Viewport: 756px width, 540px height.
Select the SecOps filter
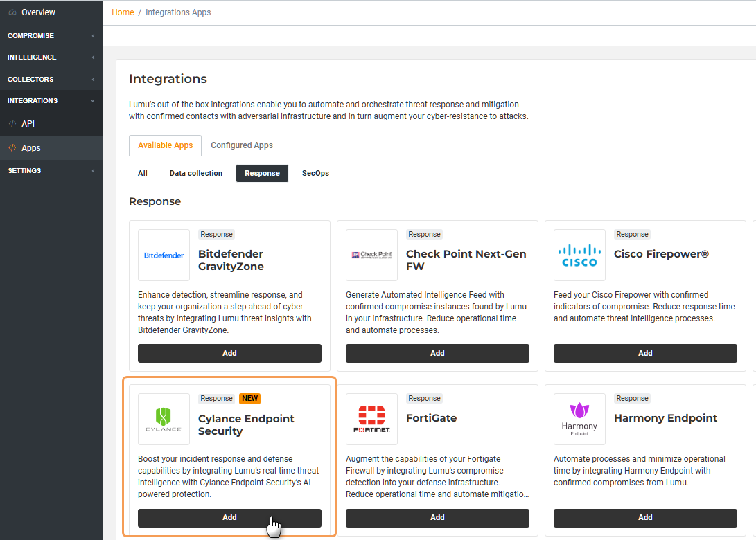(x=315, y=173)
